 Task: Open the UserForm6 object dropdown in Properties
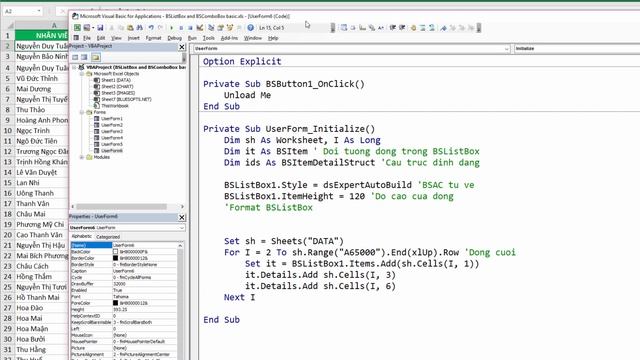tap(182, 228)
